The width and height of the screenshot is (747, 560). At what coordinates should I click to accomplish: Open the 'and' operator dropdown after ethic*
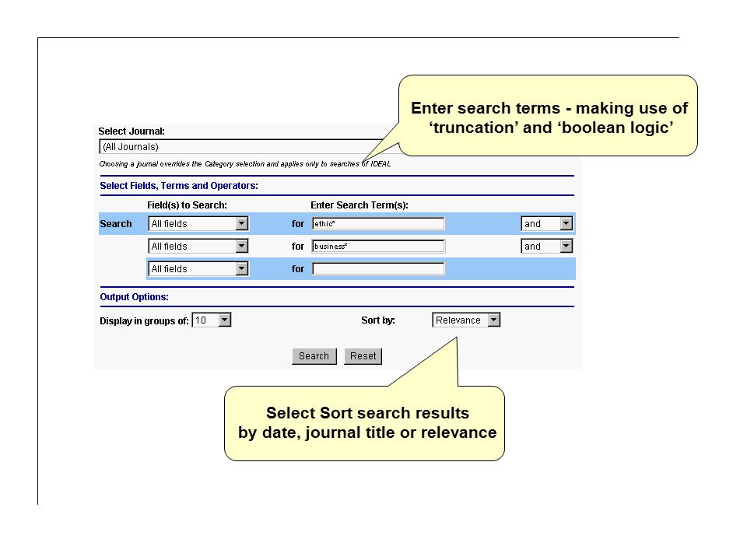pos(547,224)
